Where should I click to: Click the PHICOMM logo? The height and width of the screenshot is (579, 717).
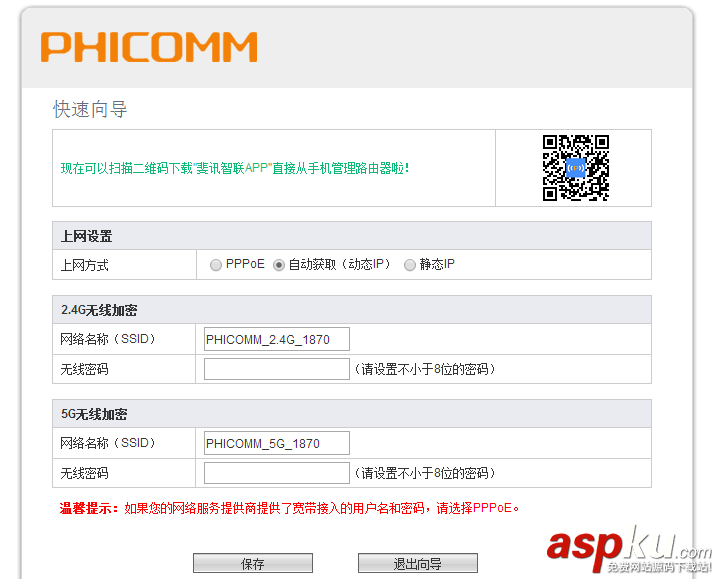coord(149,47)
